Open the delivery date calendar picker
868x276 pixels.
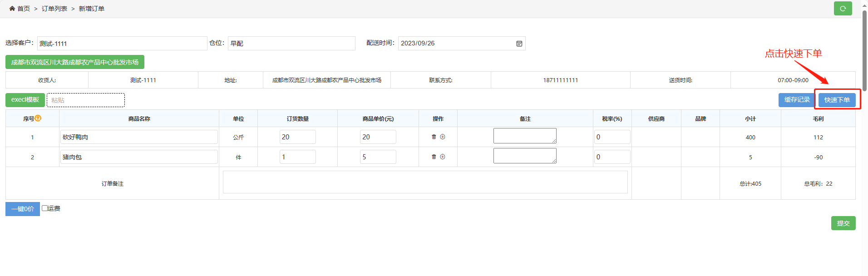(x=519, y=44)
